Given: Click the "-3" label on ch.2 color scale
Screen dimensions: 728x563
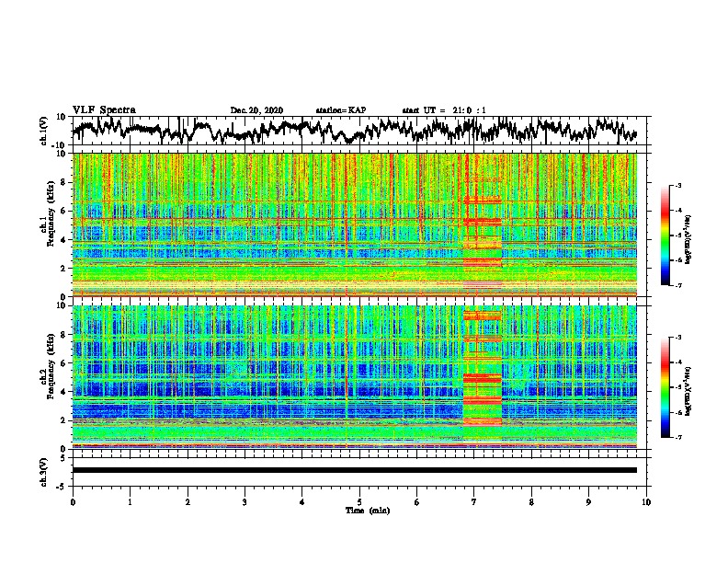Looking at the screenshot, I should (x=678, y=338).
